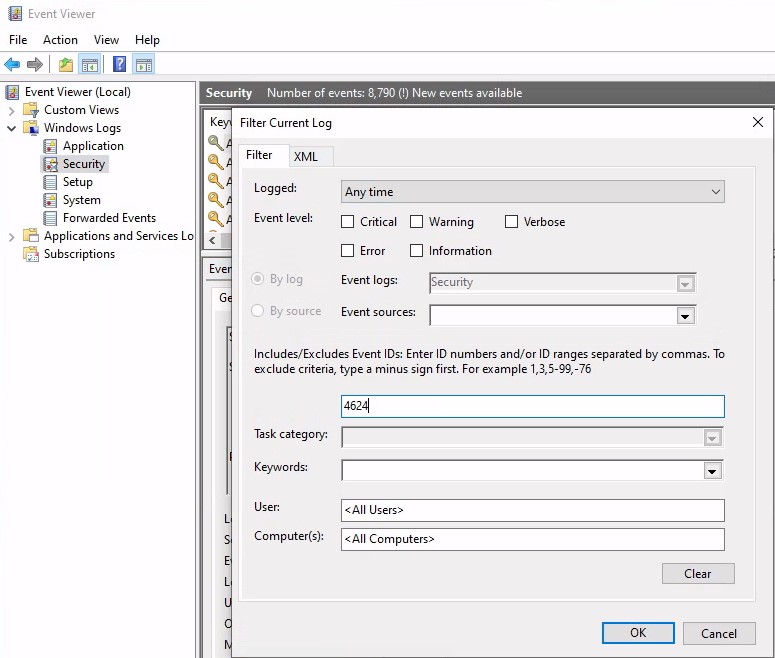The width and height of the screenshot is (775, 658).
Task: Select the System log
Action: click(x=82, y=200)
